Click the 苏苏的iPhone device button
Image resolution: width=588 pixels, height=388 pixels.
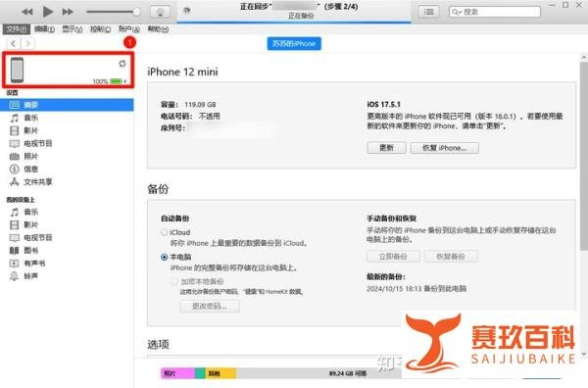pos(294,43)
